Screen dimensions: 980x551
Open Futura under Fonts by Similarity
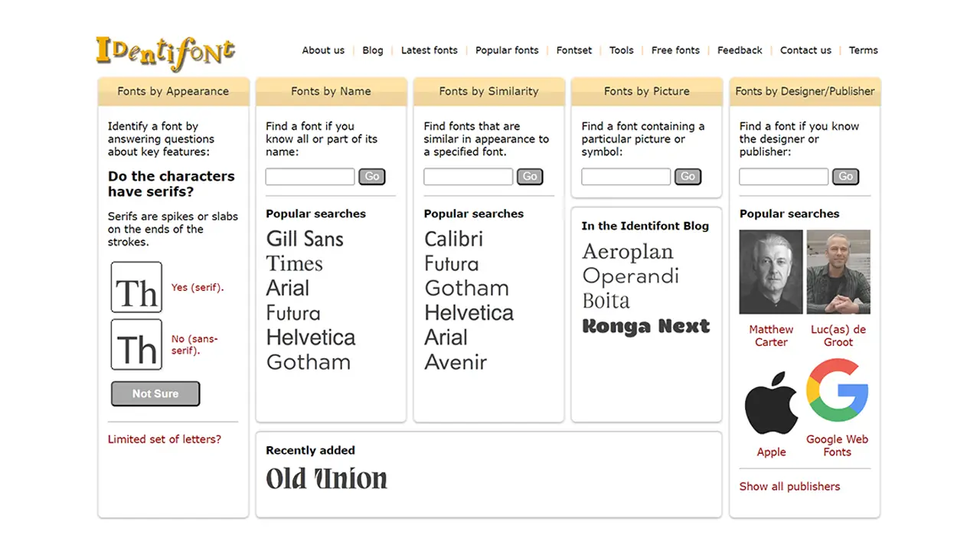point(452,263)
